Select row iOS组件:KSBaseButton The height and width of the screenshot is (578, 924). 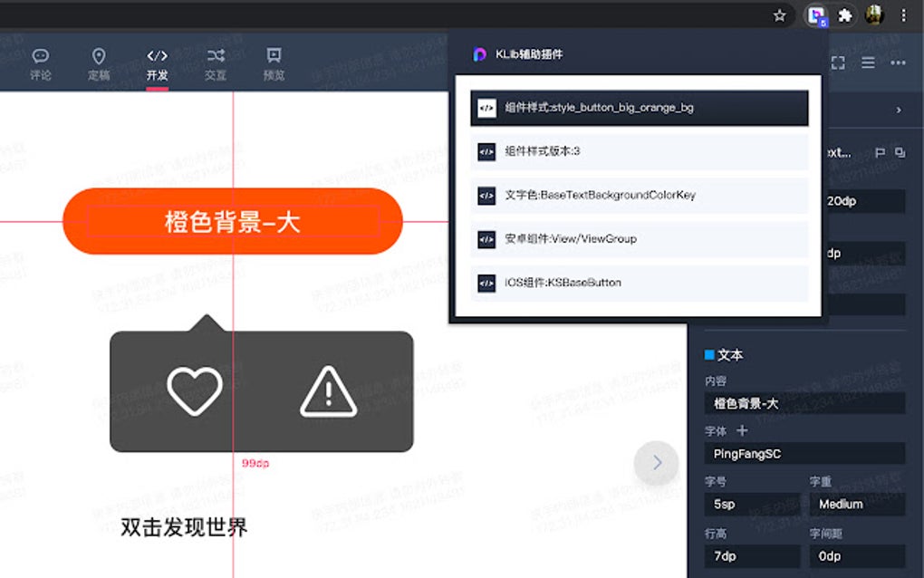(640, 283)
